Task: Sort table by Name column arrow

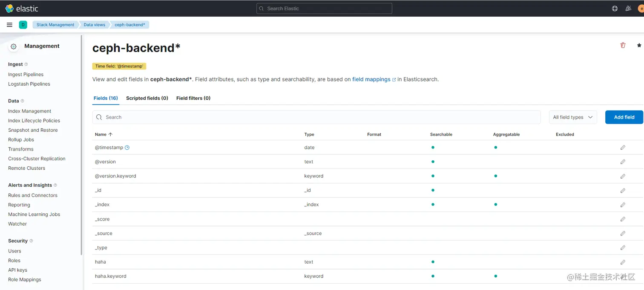Action: 111,134
